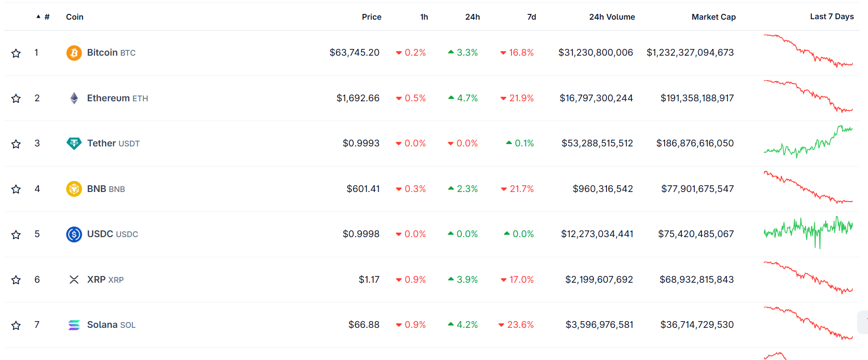
Task: Click the Bitcoin logo icon
Action: click(x=74, y=53)
